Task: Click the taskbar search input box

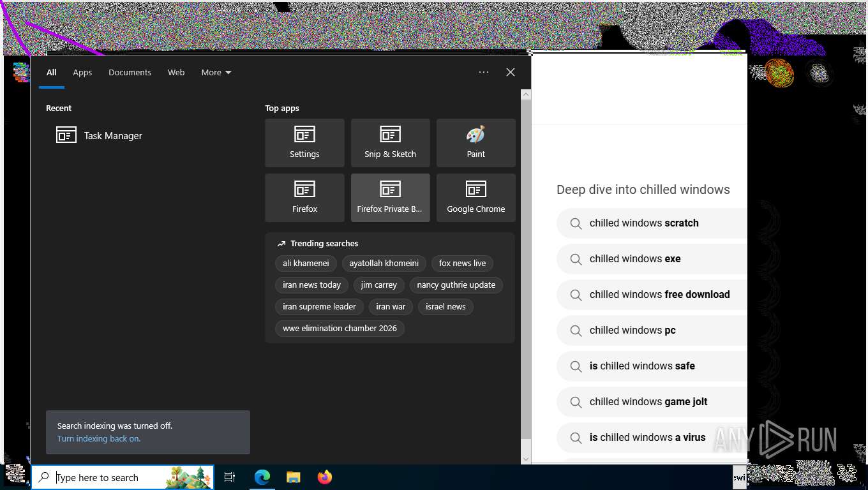Action: (x=123, y=477)
